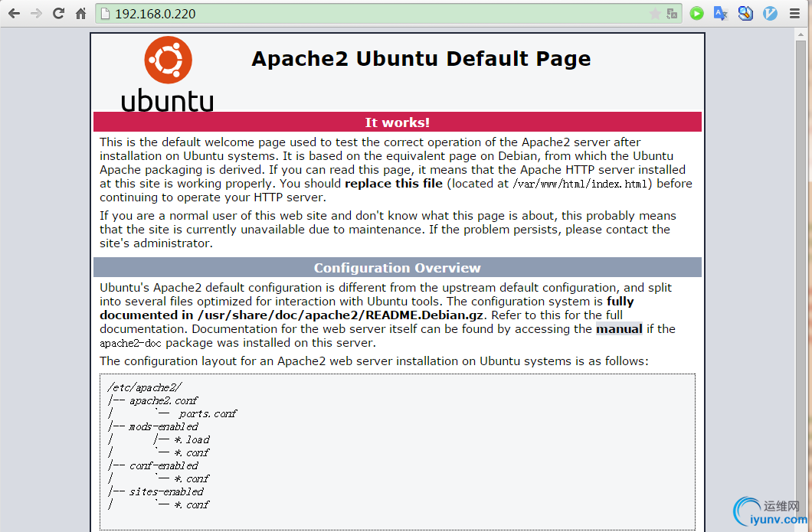This screenshot has width=812, height=532.
Task: Click the Configuration Overview section heading
Action: (398, 268)
